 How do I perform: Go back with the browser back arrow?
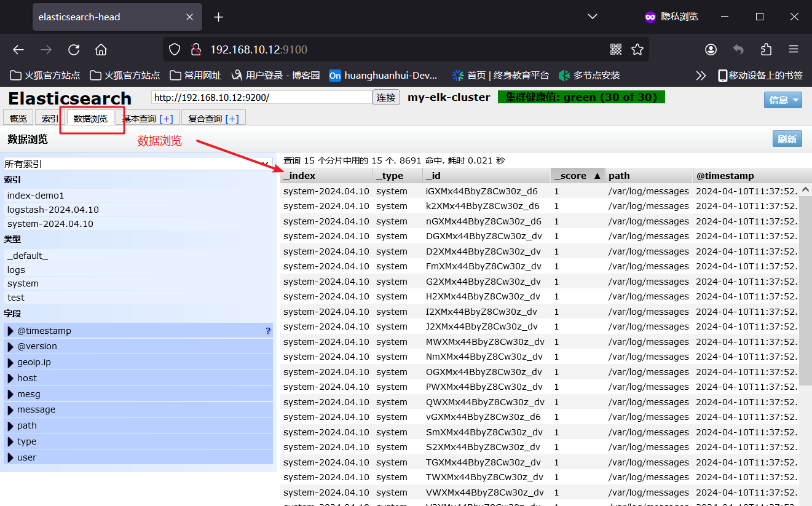tap(18, 50)
